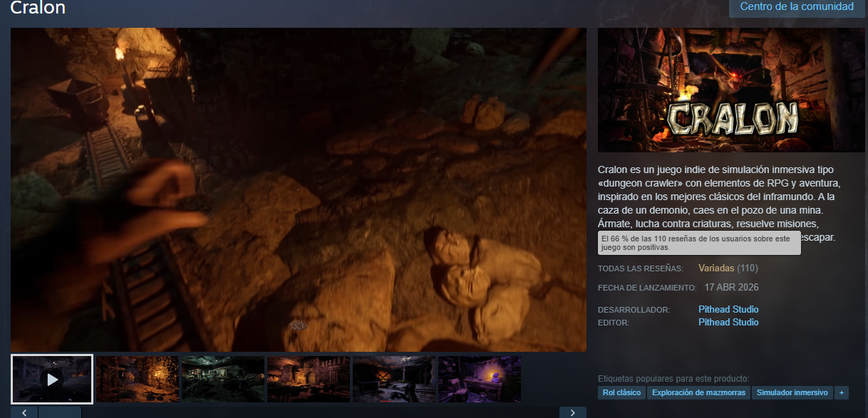Image resolution: width=868 pixels, height=418 pixels.
Task: Click the EDITOR label
Action: click(614, 323)
